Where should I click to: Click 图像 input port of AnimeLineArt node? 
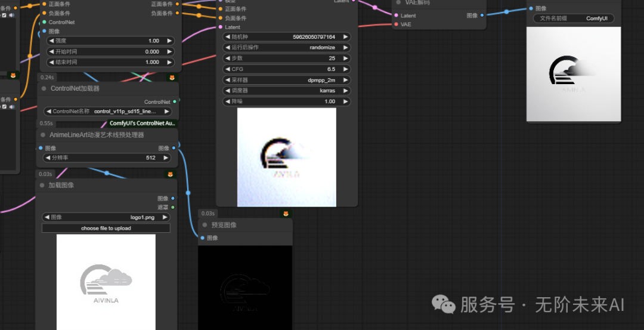41,148
